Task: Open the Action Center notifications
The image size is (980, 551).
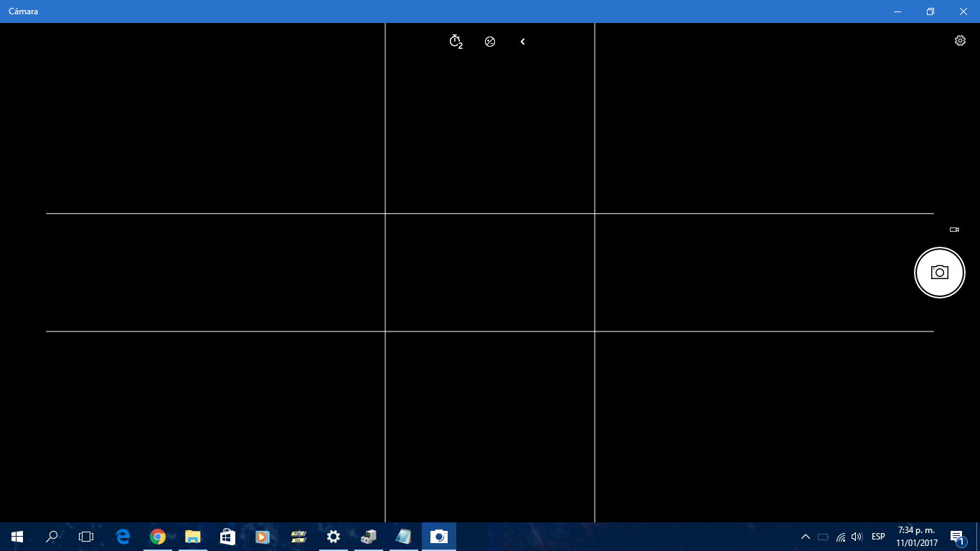Action: tap(957, 537)
